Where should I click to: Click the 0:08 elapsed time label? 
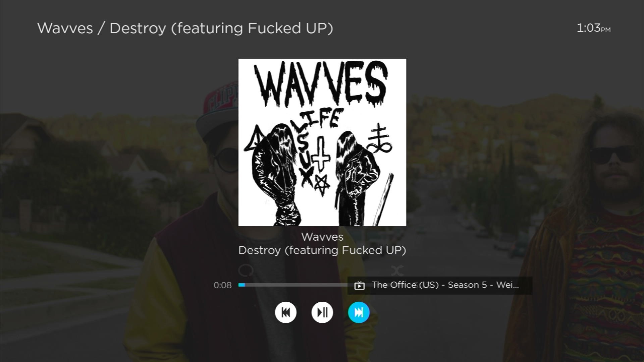pyautogui.click(x=223, y=285)
